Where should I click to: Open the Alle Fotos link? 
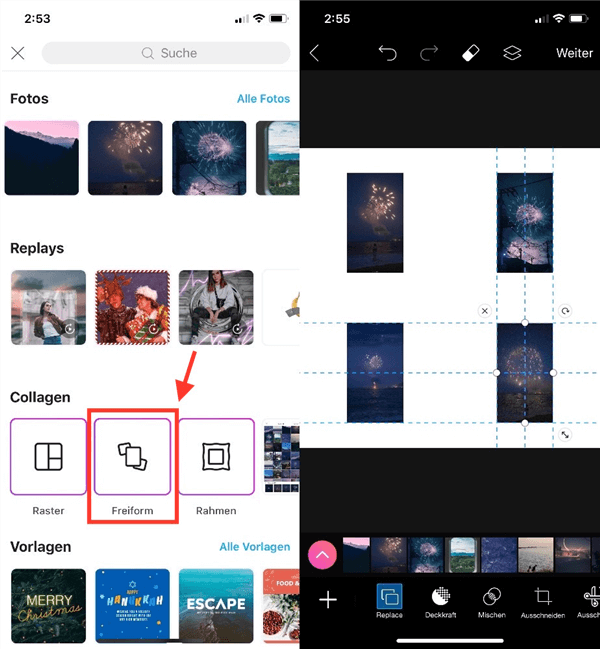pos(263,99)
